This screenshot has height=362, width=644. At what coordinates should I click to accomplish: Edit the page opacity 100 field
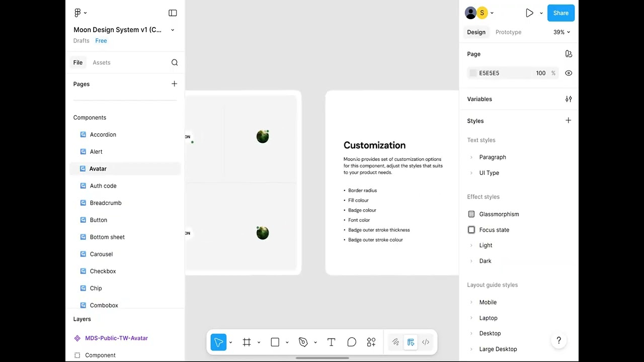[540, 73]
